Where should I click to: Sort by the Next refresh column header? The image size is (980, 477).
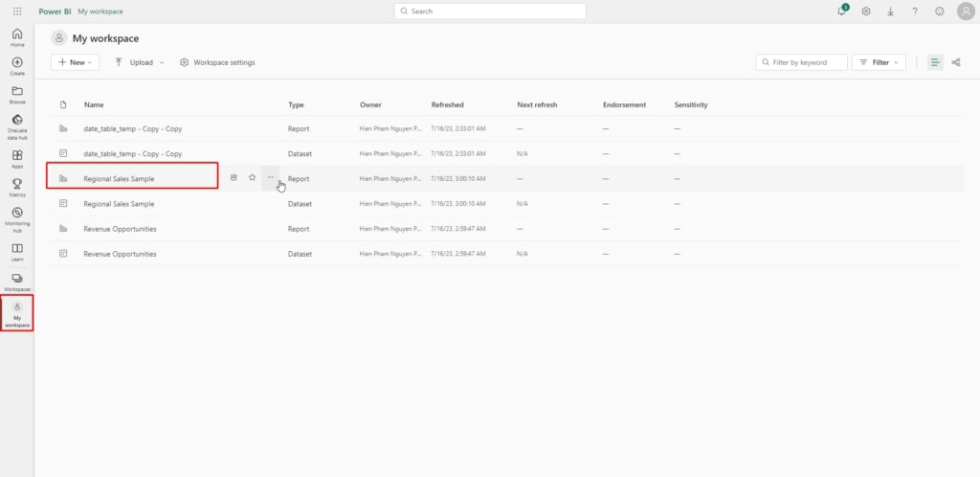click(537, 105)
